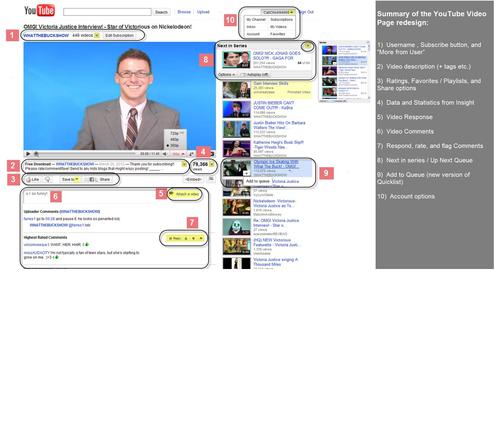Click the add-to-queue plus on highlighted thumbnail

(246, 173)
